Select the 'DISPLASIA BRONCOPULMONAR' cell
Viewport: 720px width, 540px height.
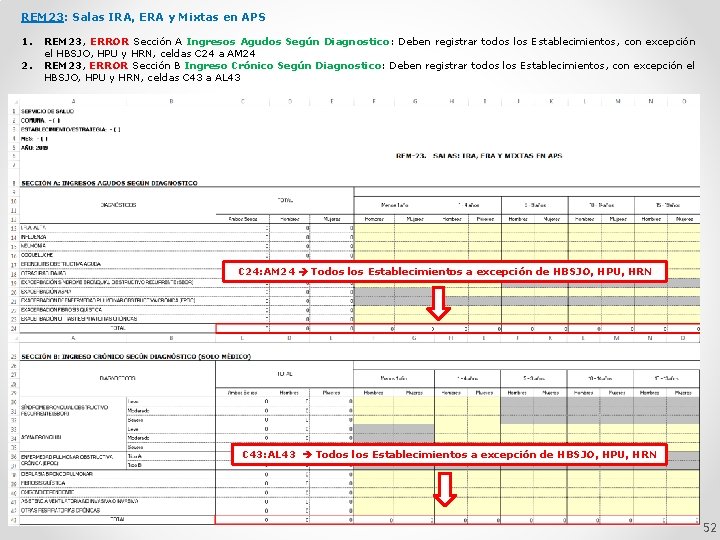(56, 474)
